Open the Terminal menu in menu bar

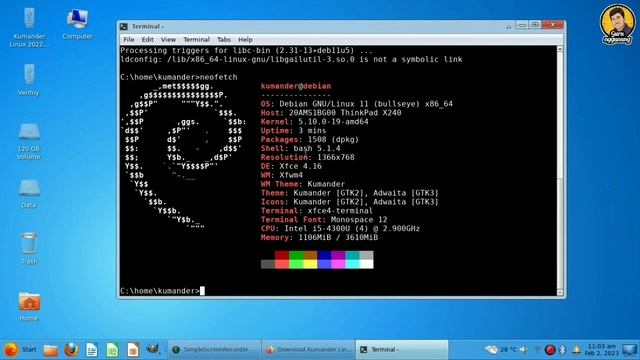click(196, 40)
